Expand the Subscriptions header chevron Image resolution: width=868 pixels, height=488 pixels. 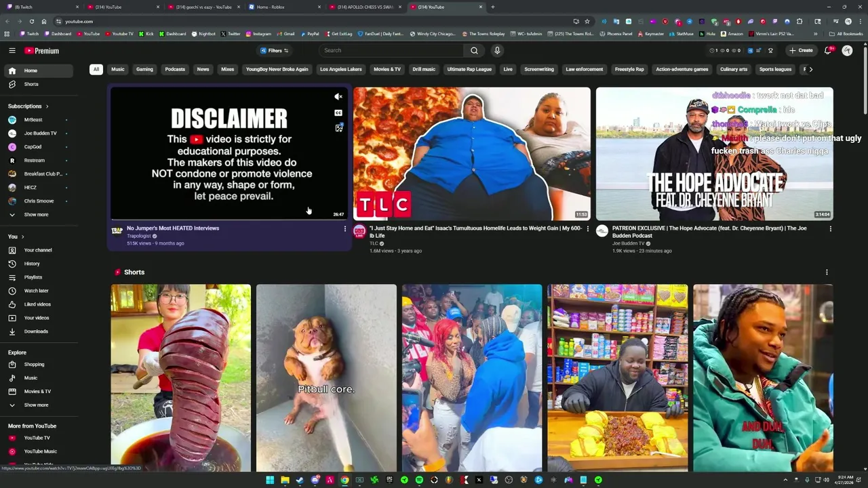point(47,106)
